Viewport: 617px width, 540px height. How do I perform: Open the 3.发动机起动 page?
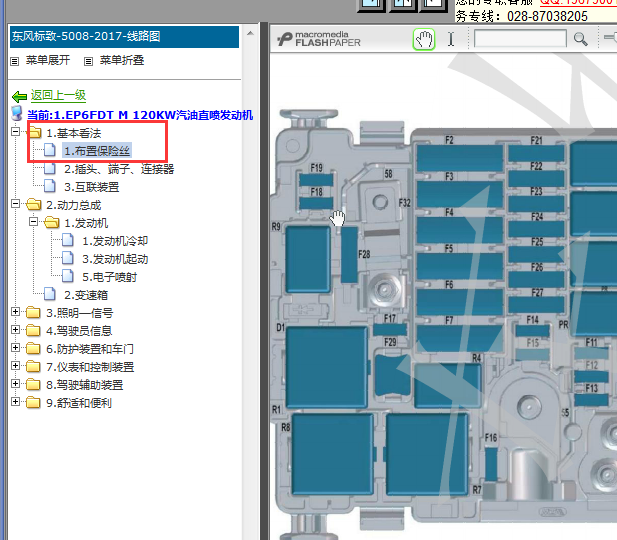pyautogui.click(x=115, y=259)
